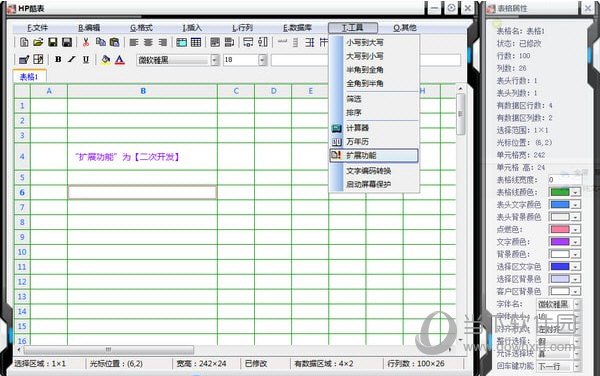Align cell text to the left
600x376 pixels.
134,42
